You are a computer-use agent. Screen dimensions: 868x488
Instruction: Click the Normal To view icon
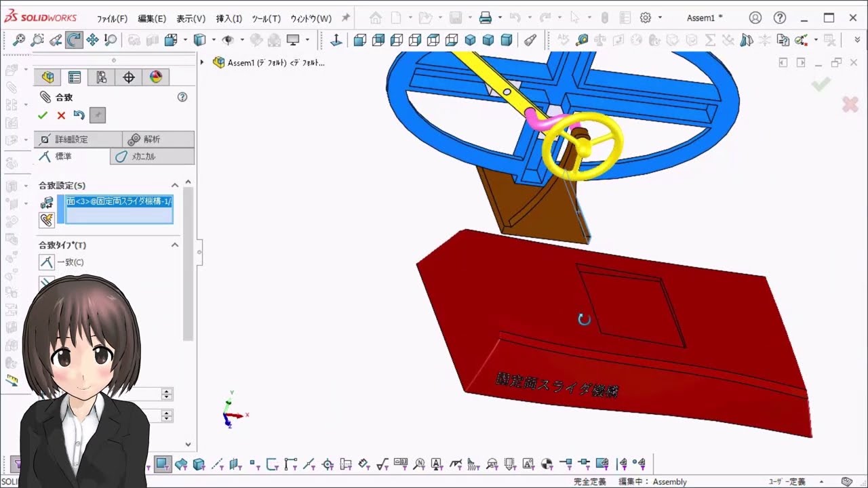click(336, 41)
